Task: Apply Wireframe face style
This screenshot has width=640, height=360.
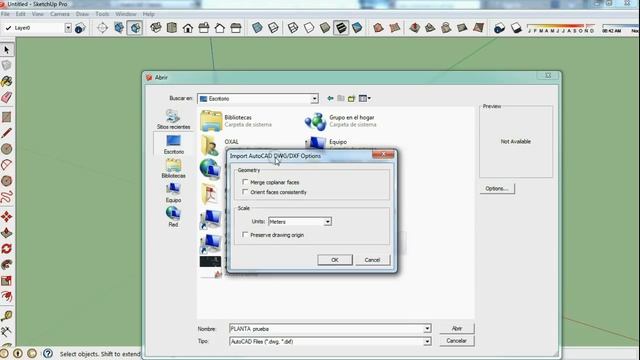Action: (293, 28)
